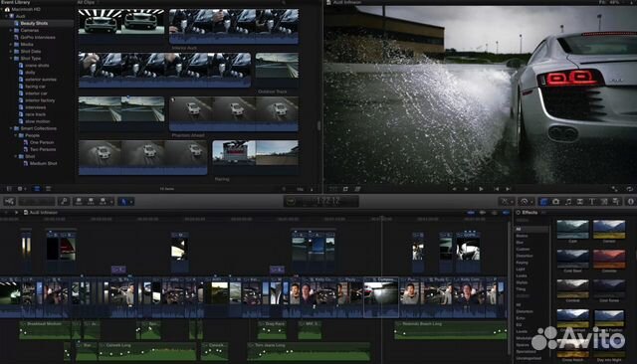Image resolution: width=637 pixels, height=364 pixels.
Task: Connect selected clip to primary storyline
Action: (x=80, y=201)
